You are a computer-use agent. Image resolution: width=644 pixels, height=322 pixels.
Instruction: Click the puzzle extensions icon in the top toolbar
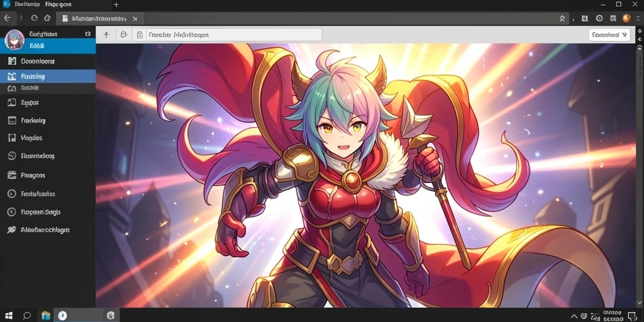[x=613, y=18]
